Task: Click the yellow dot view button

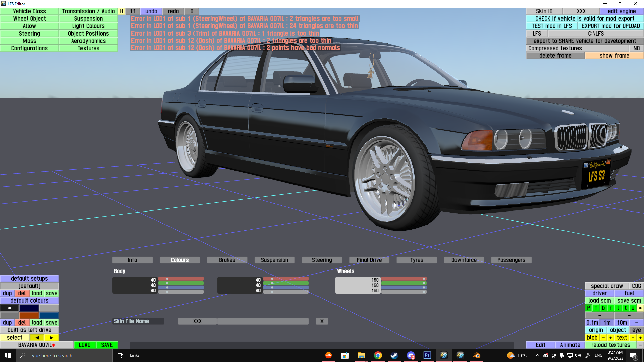Action: [640, 308]
